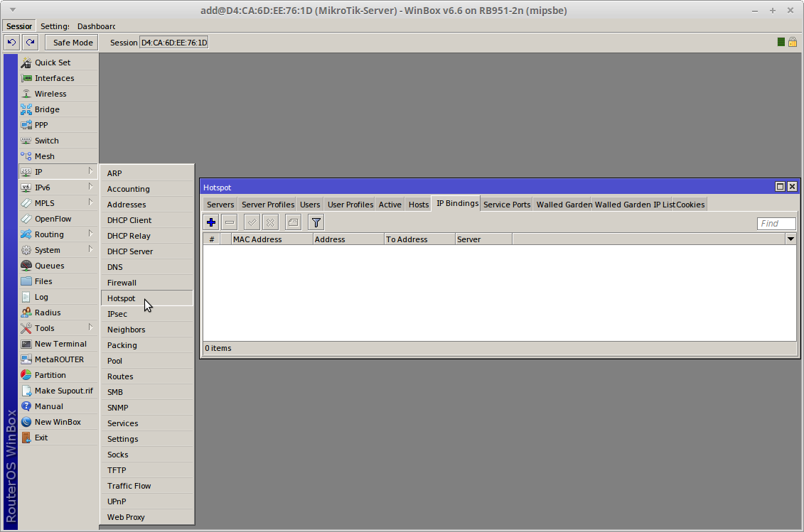The image size is (804, 532).
Task: Open the Settings menu
Action: tap(55, 26)
